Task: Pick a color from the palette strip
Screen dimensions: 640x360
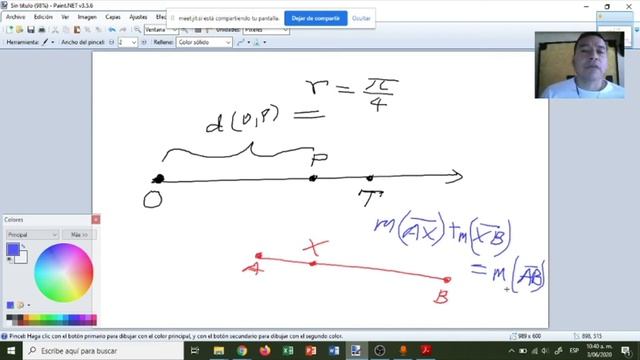Action: coord(51,320)
